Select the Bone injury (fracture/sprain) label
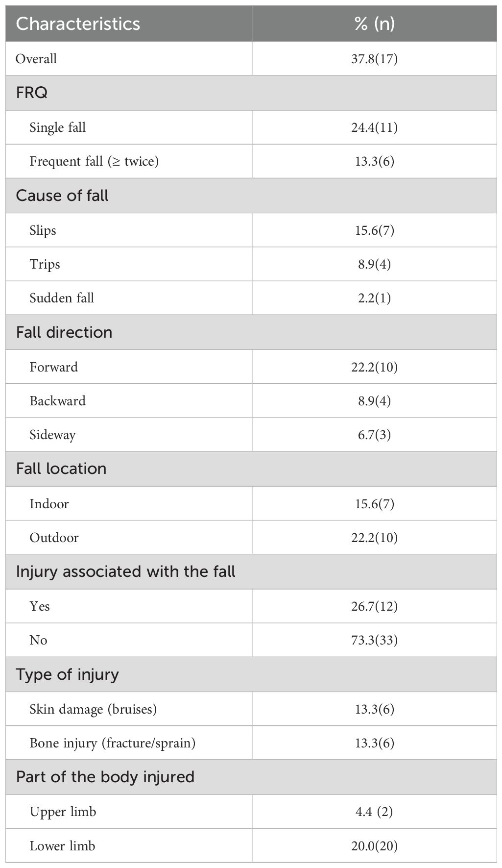The image size is (502, 868). point(112,743)
